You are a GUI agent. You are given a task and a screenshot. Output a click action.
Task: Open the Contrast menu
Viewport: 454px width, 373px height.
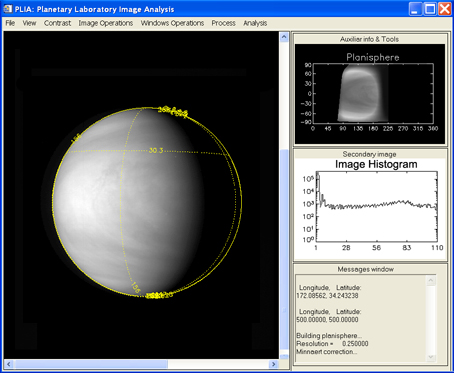pyautogui.click(x=57, y=23)
